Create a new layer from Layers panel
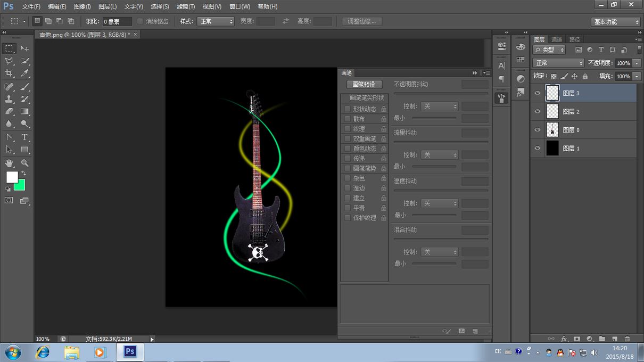 614,339
